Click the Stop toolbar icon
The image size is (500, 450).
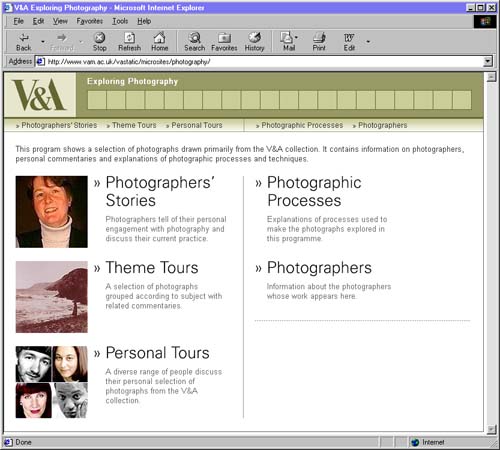pos(99,38)
